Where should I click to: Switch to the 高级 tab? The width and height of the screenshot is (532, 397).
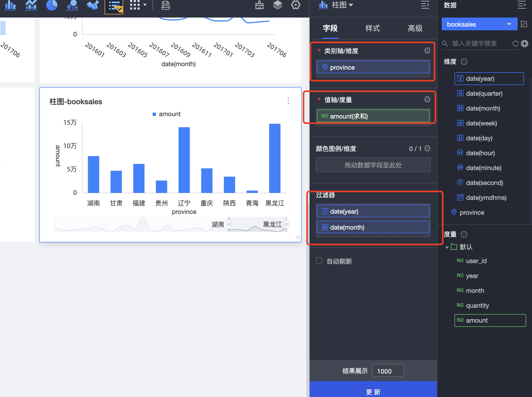coord(415,28)
